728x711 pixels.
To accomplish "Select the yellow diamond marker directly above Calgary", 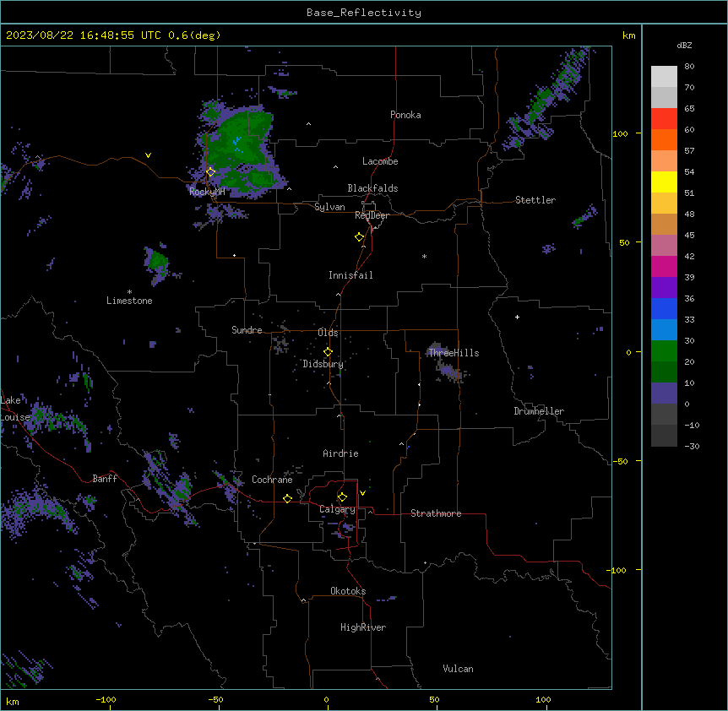I will click(x=342, y=497).
